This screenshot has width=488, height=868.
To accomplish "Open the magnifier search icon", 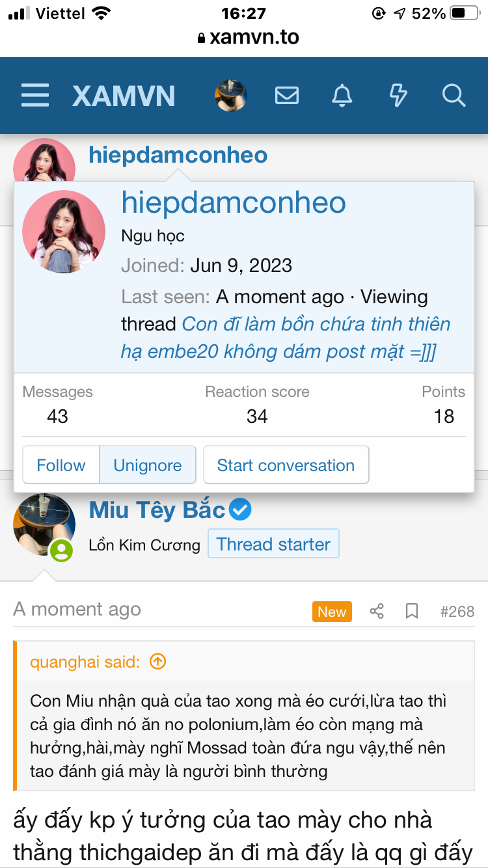I will [454, 96].
